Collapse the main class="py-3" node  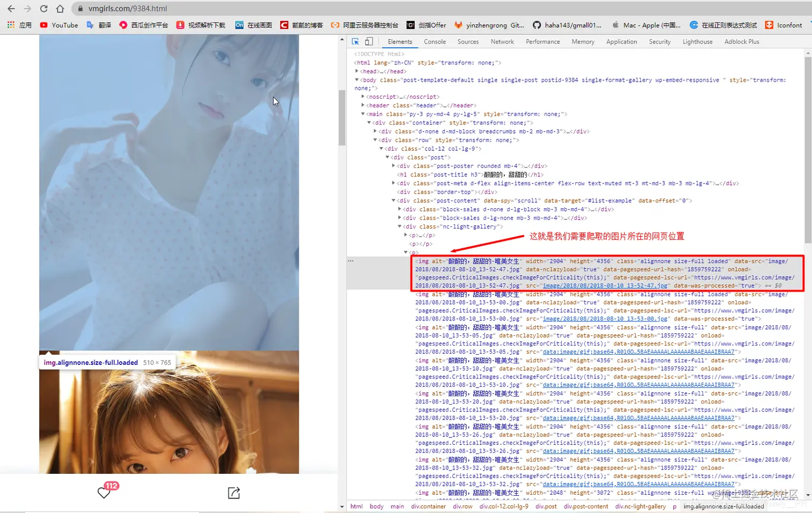tap(363, 114)
